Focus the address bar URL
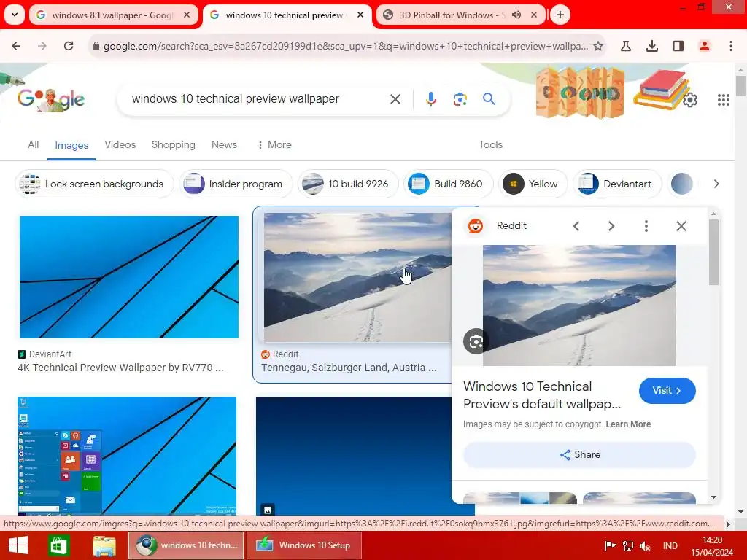The width and height of the screenshot is (747, 560). click(x=345, y=46)
